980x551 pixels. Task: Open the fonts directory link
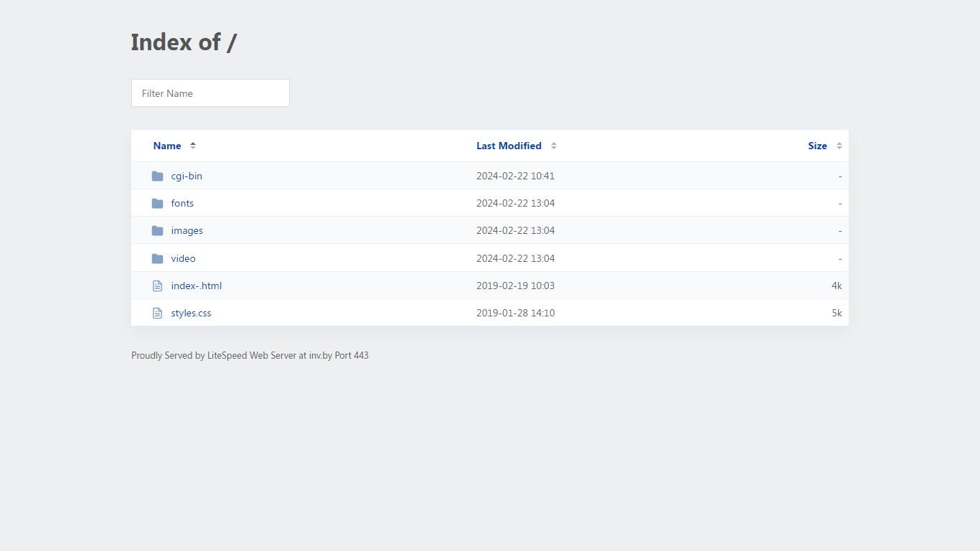pyautogui.click(x=182, y=203)
